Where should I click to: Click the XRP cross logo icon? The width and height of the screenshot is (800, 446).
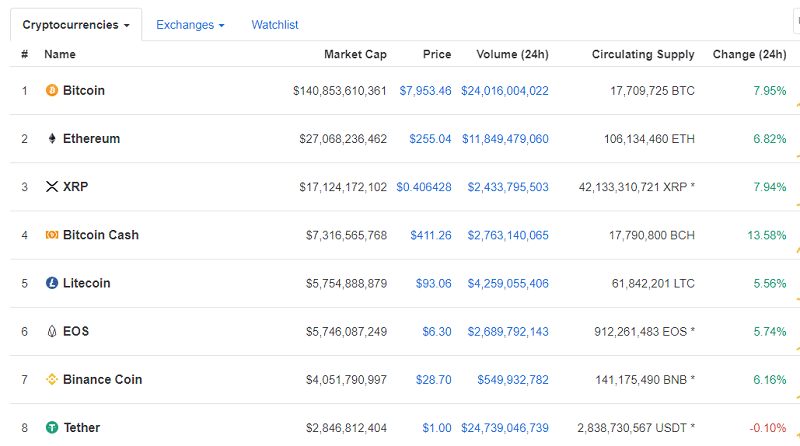pos(52,187)
